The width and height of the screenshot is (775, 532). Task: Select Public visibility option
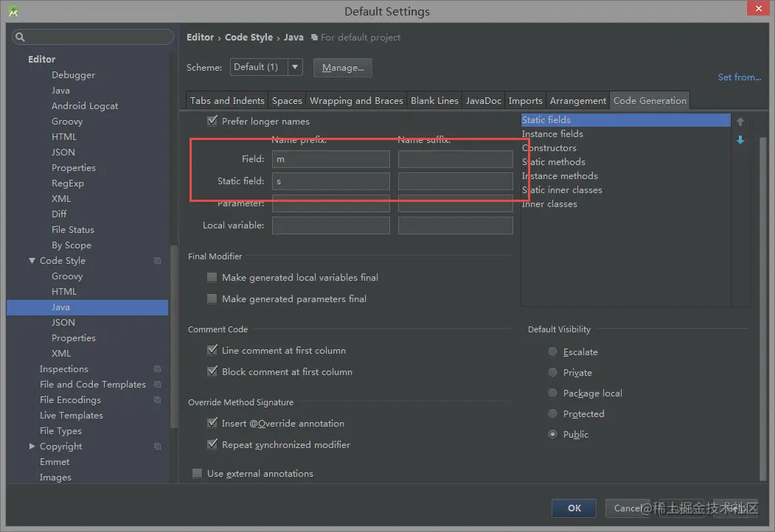(x=552, y=434)
